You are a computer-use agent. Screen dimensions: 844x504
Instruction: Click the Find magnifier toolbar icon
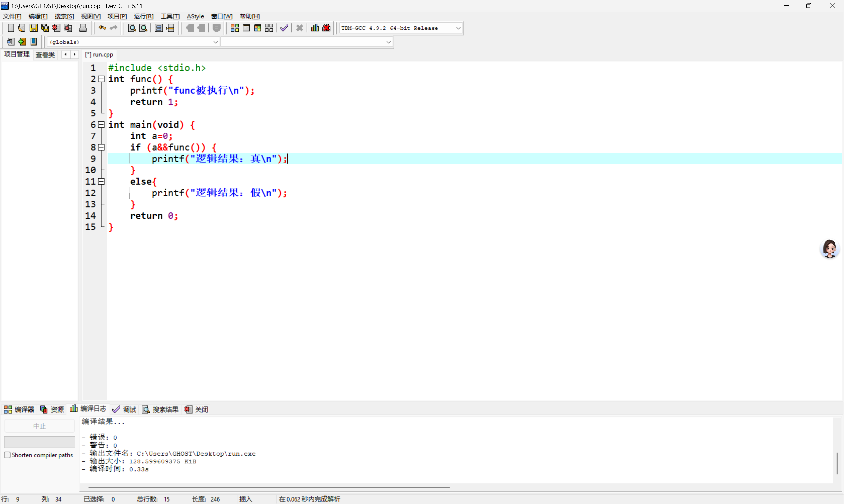click(x=132, y=28)
